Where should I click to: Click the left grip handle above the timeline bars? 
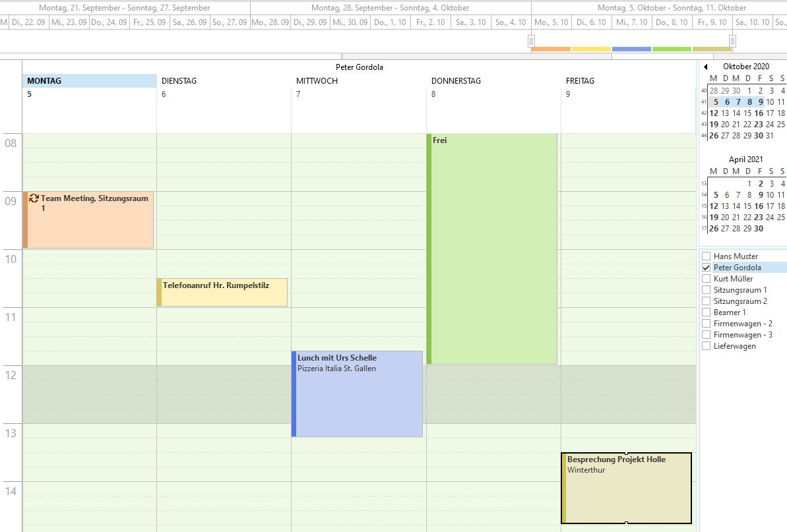point(531,42)
